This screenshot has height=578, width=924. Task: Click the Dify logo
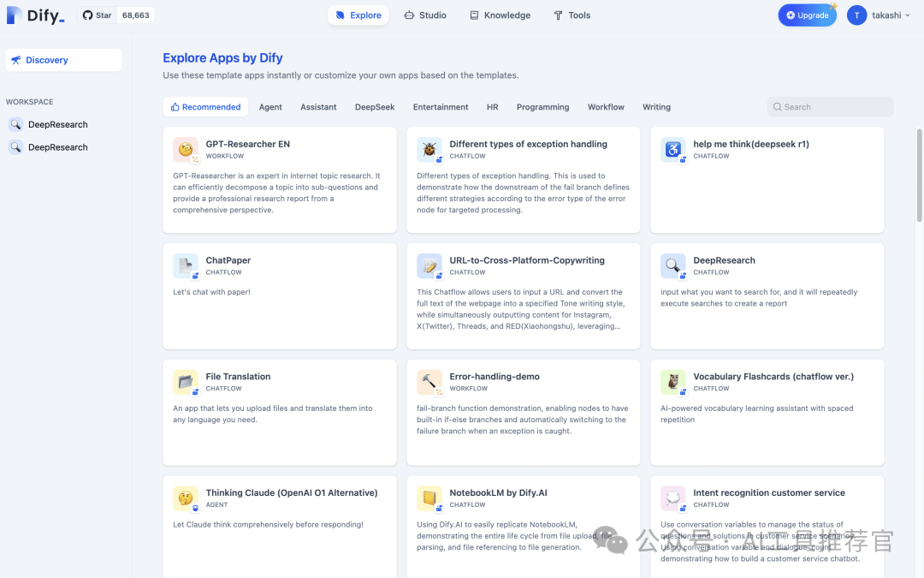tap(35, 15)
